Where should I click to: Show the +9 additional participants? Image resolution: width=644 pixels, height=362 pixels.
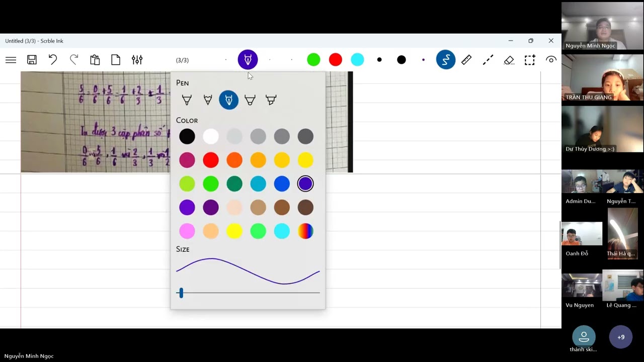[x=621, y=337]
